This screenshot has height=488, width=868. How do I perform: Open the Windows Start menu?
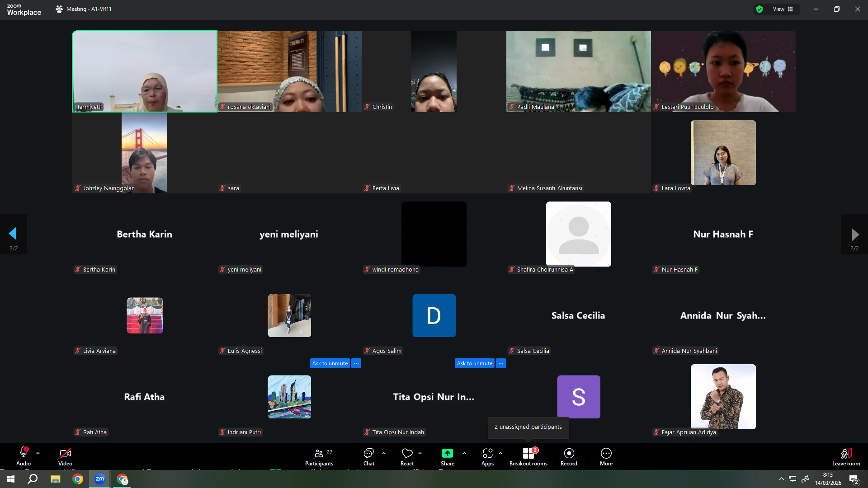tap(11, 479)
